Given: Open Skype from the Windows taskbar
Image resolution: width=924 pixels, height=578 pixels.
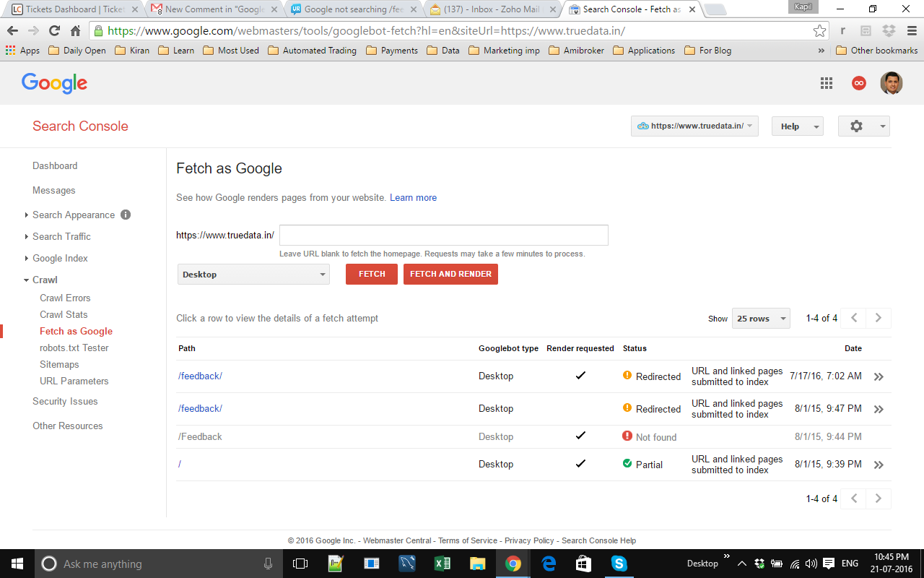Looking at the screenshot, I should [619, 564].
